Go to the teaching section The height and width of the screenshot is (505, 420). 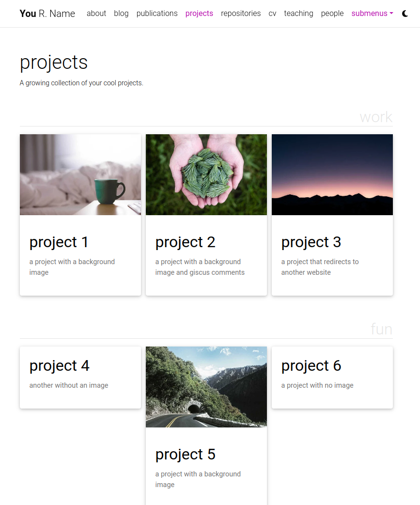298,14
